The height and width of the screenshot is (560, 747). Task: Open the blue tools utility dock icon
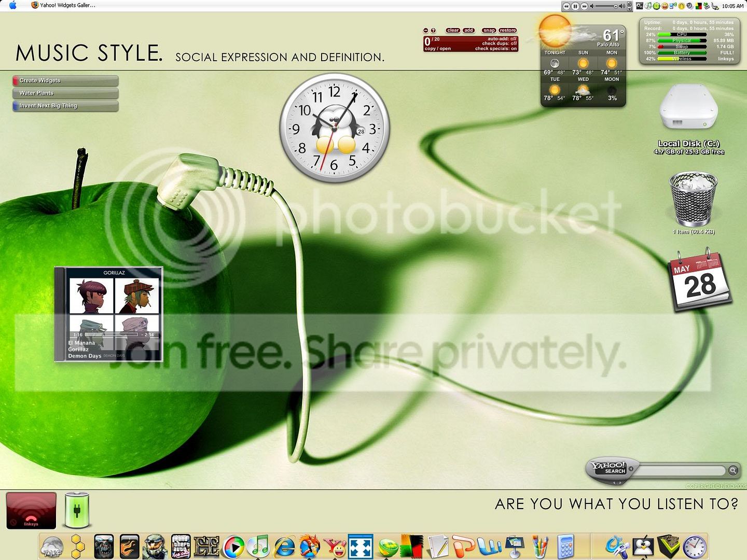617,547
